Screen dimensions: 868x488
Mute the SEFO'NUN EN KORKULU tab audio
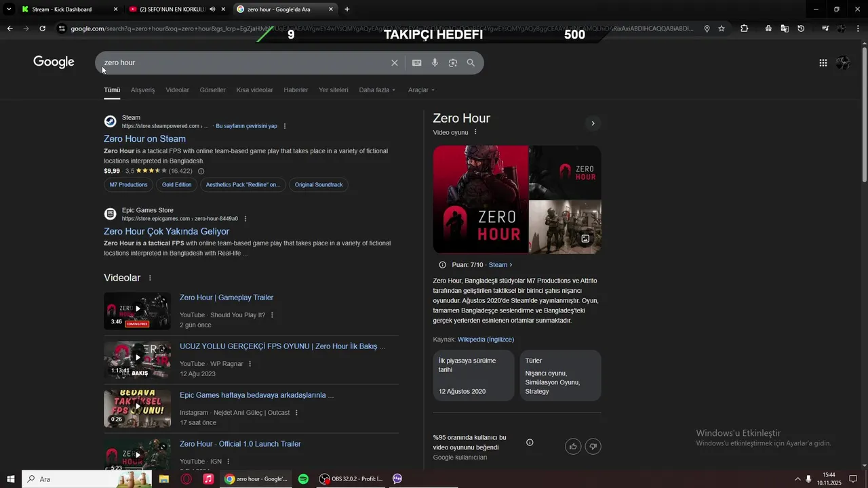pyautogui.click(x=212, y=9)
